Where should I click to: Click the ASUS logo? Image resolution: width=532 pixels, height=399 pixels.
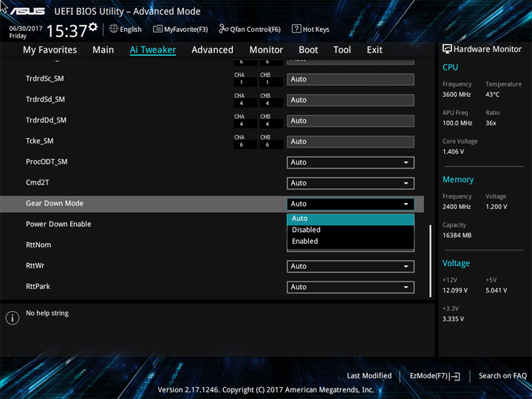tap(27, 11)
